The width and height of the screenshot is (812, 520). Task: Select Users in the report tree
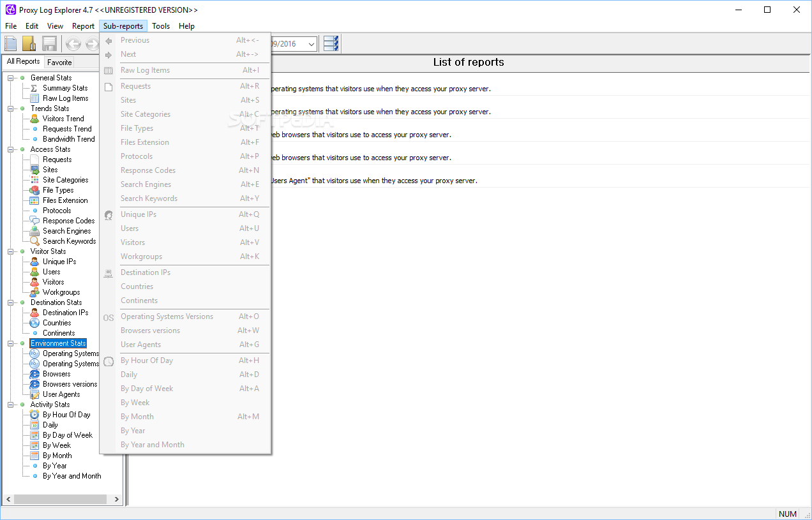52,272
